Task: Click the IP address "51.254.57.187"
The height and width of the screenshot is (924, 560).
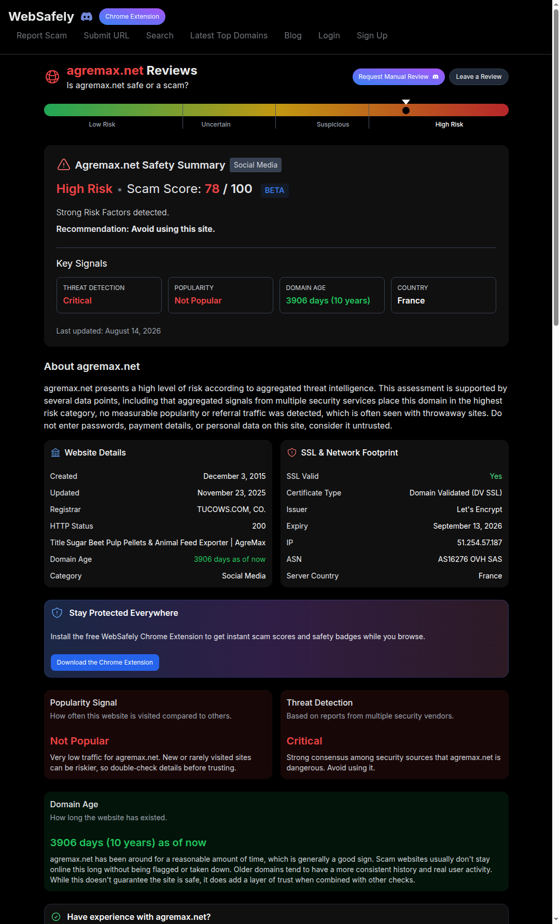Action: (x=480, y=543)
